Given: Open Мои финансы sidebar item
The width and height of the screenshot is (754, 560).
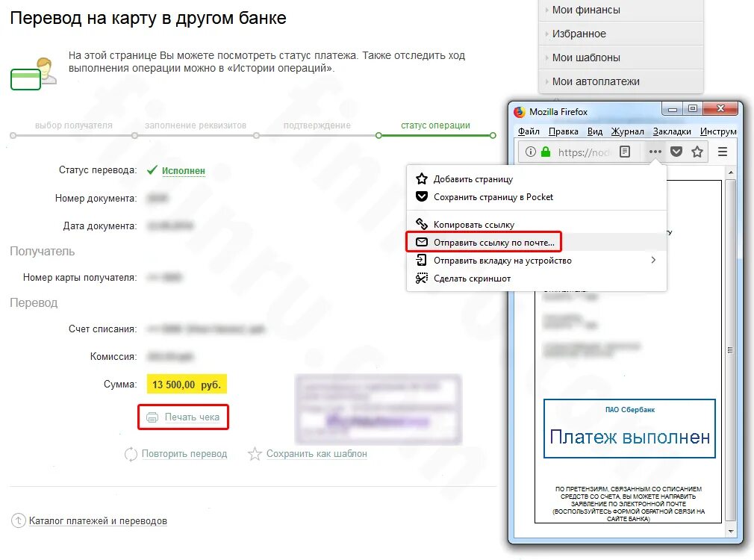Looking at the screenshot, I should (621, 10).
